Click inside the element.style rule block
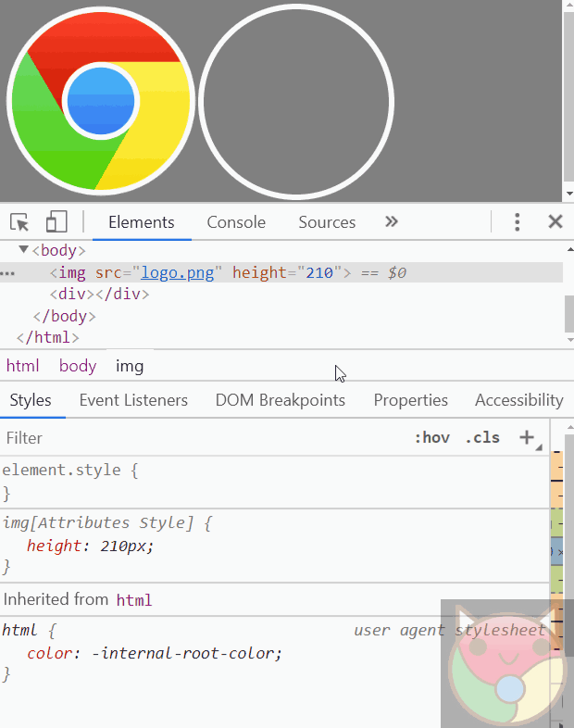The width and height of the screenshot is (574, 728). 275,482
